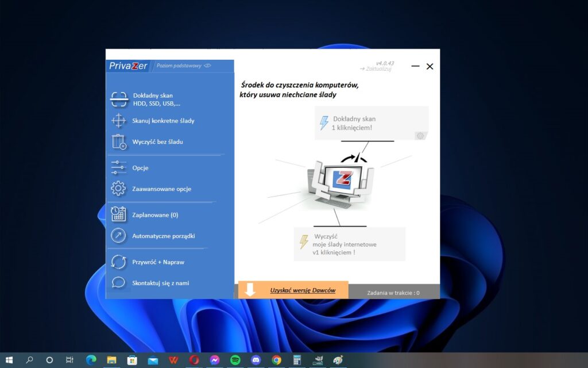588x368 pixels.
Task: Click the yellow lightning bolt icon
Action: 304,242
